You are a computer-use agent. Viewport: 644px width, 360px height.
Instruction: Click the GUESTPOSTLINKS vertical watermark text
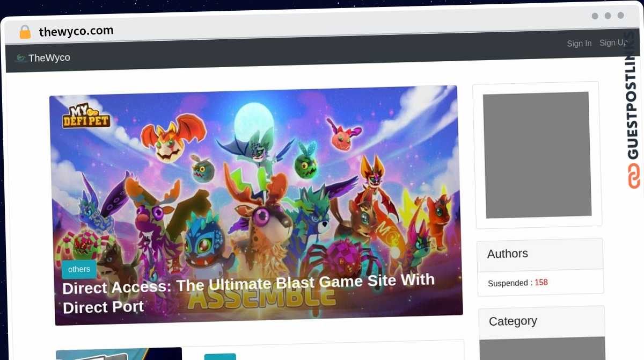(x=633, y=99)
